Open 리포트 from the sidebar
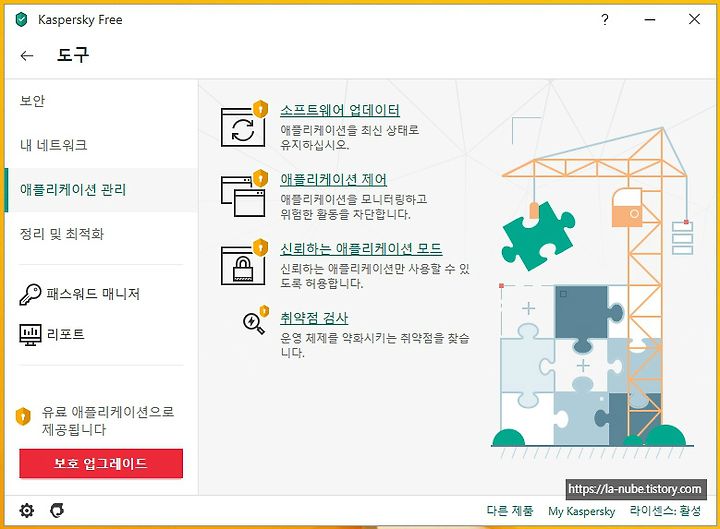The height and width of the screenshot is (529, 720). 66,334
